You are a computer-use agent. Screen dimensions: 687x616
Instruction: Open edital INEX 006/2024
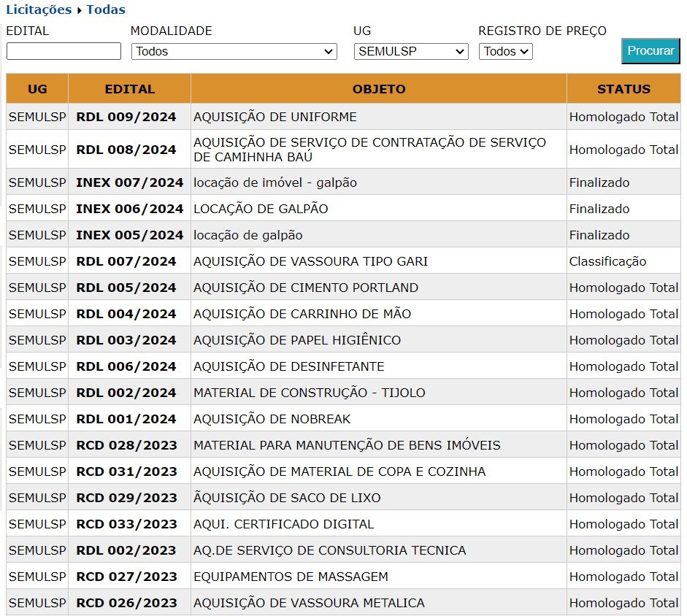coord(130,209)
